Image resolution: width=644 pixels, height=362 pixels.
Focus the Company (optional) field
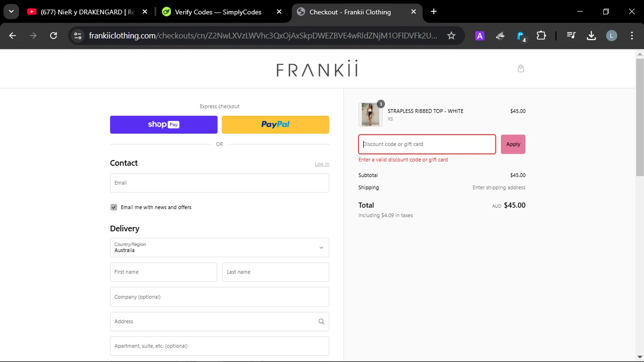click(219, 297)
